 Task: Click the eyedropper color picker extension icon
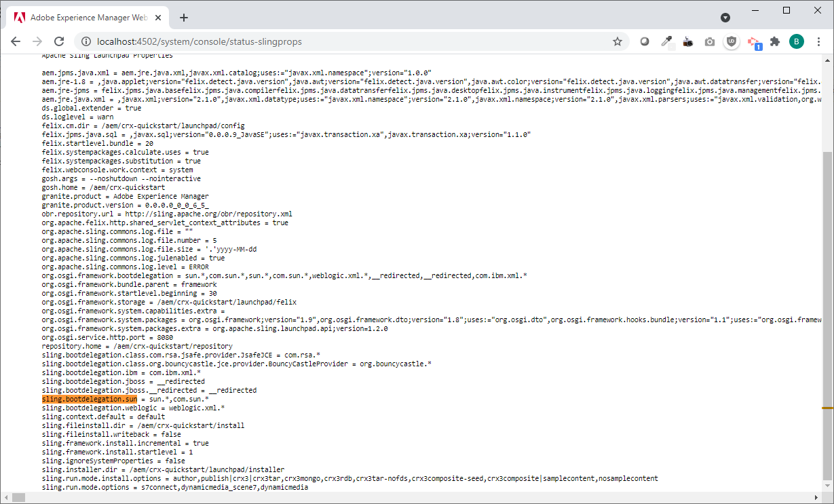point(666,41)
